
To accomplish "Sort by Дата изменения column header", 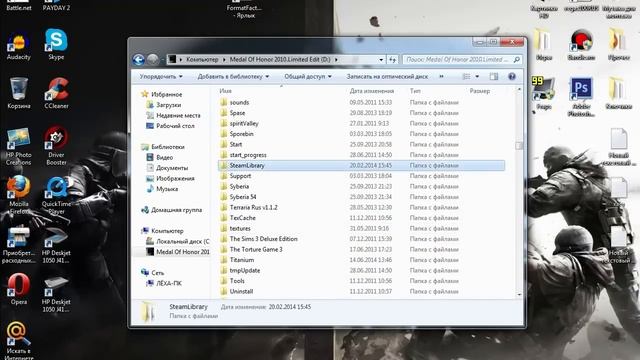I will [371, 91].
